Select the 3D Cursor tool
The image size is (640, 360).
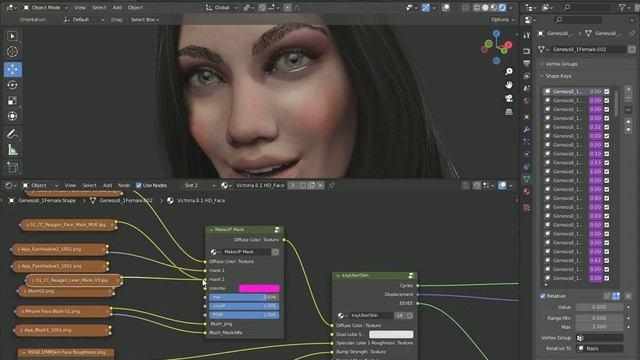click(12, 52)
